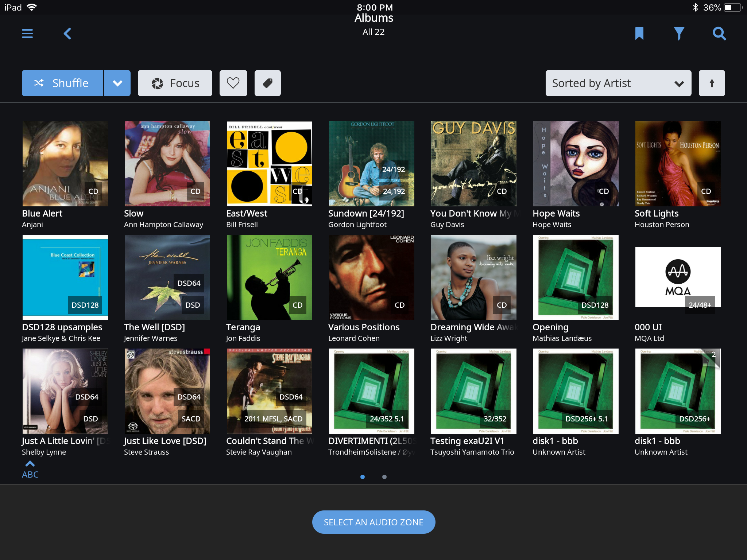
Task: Open the Dreaming Wide Awake album cover
Action: point(474,277)
